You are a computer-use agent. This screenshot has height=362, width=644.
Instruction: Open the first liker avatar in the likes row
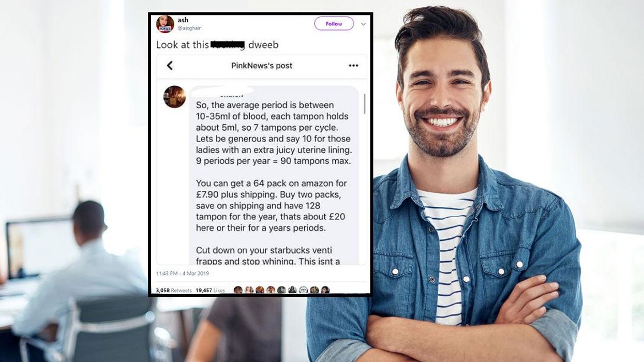coord(238,290)
